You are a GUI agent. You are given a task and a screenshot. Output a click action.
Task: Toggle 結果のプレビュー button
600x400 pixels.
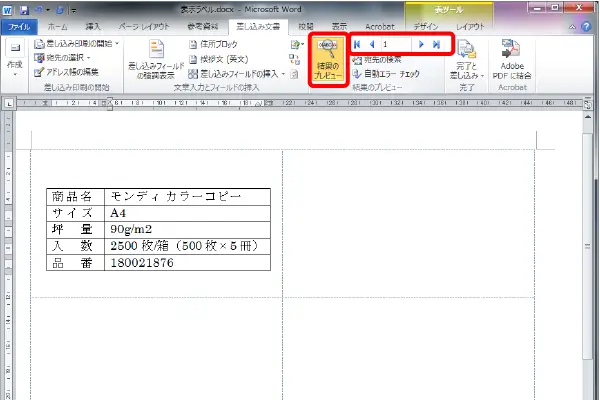pos(328,60)
